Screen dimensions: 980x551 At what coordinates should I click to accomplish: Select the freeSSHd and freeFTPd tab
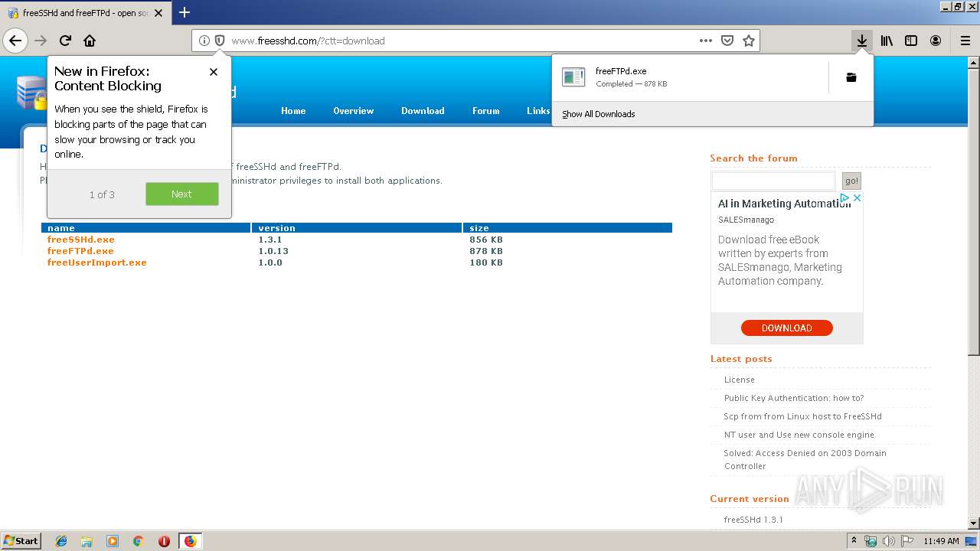point(84,13)
